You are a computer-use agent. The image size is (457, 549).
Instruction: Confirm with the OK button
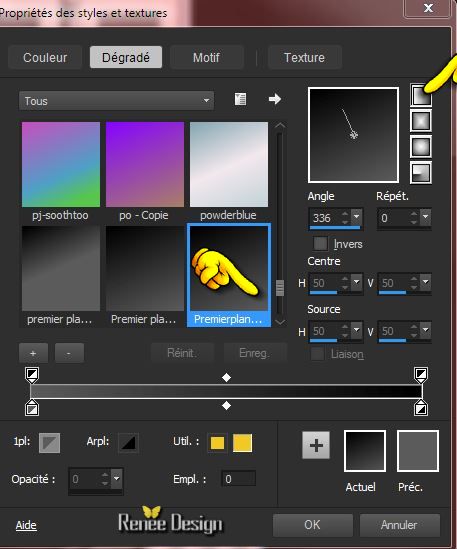pos(312,525)
